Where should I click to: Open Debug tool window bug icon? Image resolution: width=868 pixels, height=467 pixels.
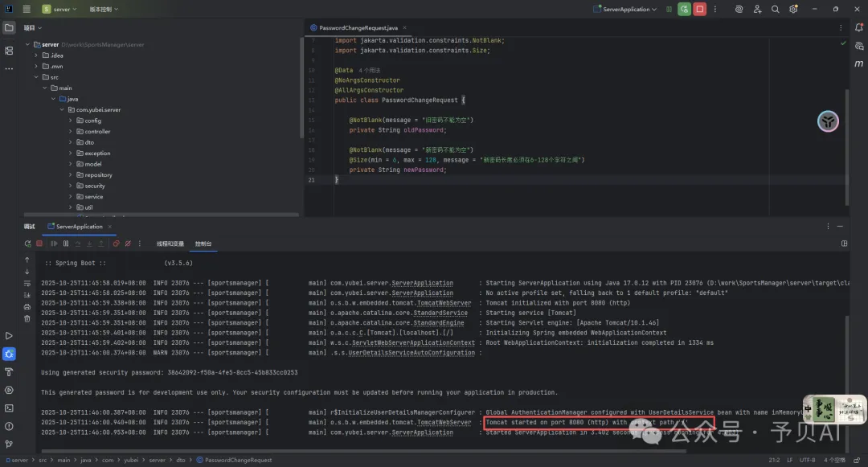click(9, 354)
